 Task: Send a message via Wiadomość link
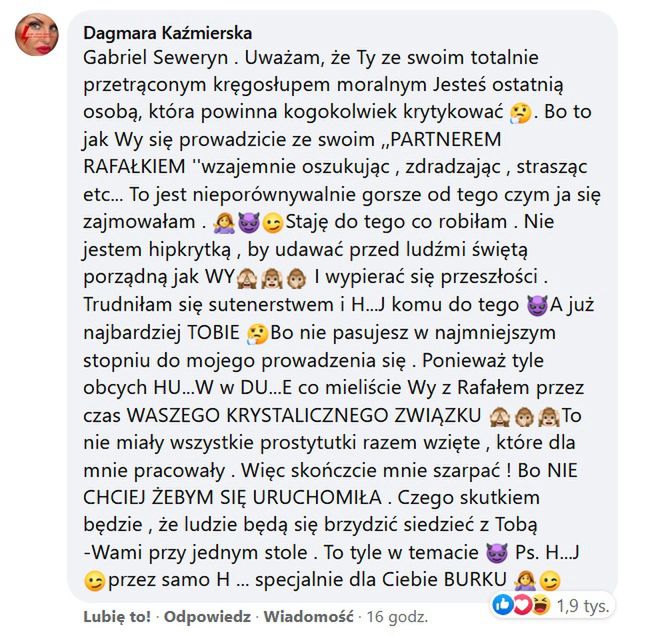(x=308, y=616)
